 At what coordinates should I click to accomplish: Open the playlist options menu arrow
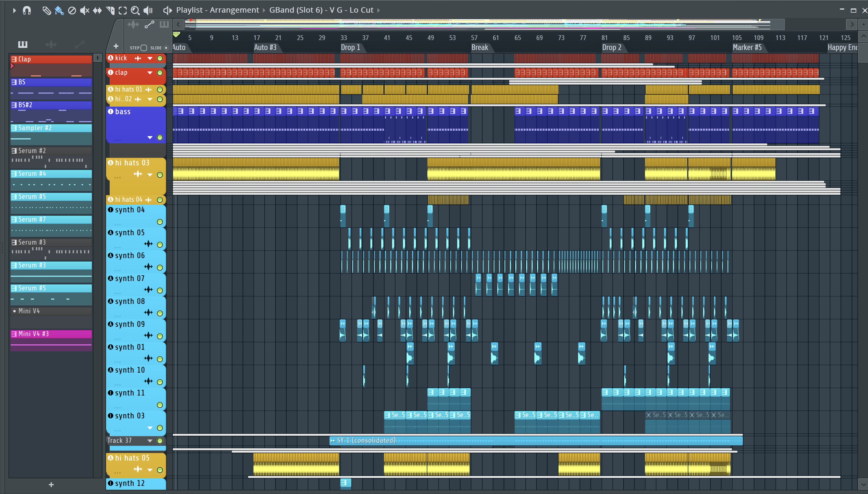coord(14,11)
